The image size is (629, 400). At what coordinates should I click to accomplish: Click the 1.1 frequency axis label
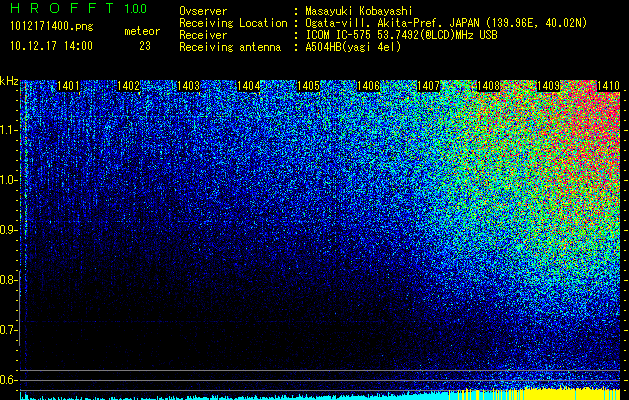[9, 130]
